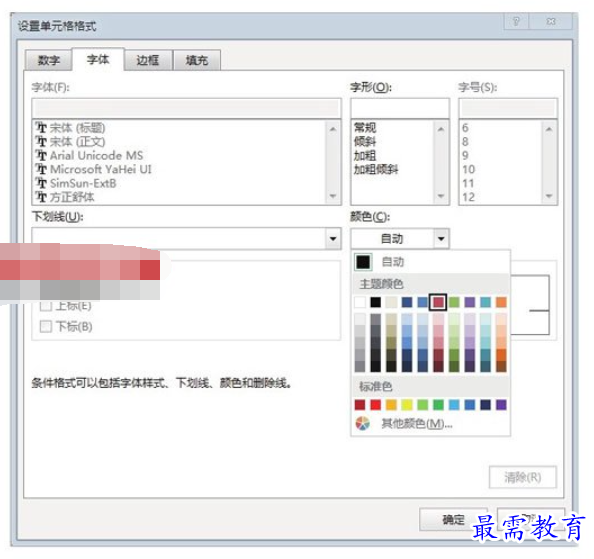Pick the cream theme color swatch

point(391,302)
